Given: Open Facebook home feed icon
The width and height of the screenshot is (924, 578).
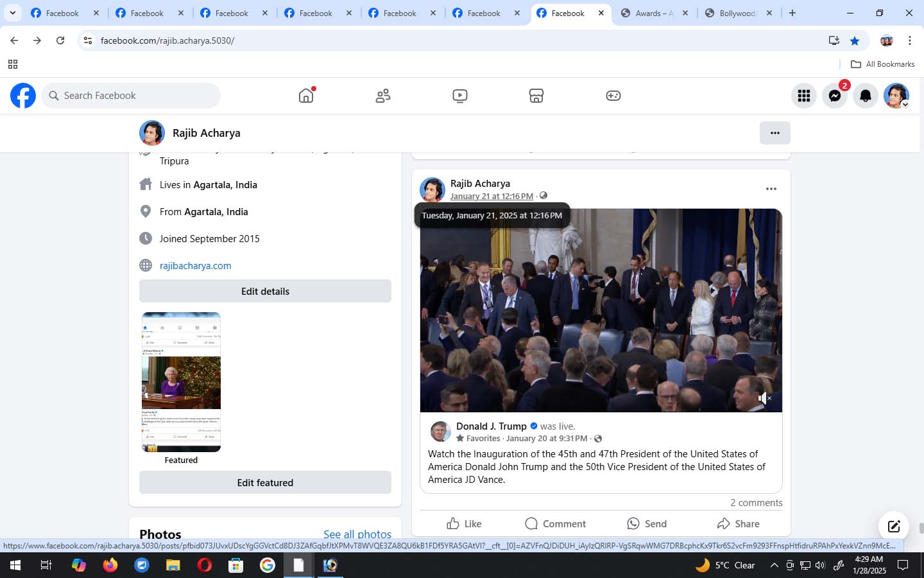Looking at the screenshot, I should [x=306, y=96].
